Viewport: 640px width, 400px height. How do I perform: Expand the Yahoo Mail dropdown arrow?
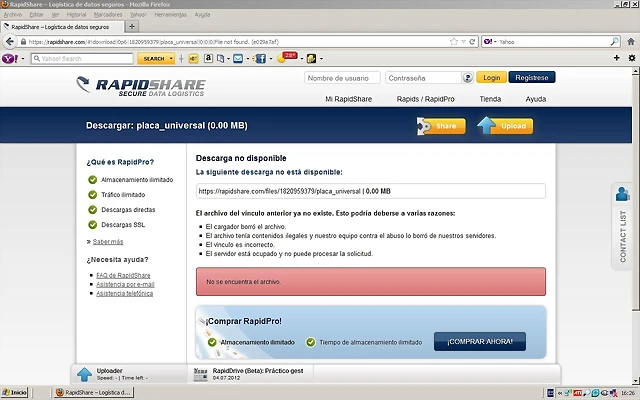(248, 59)
